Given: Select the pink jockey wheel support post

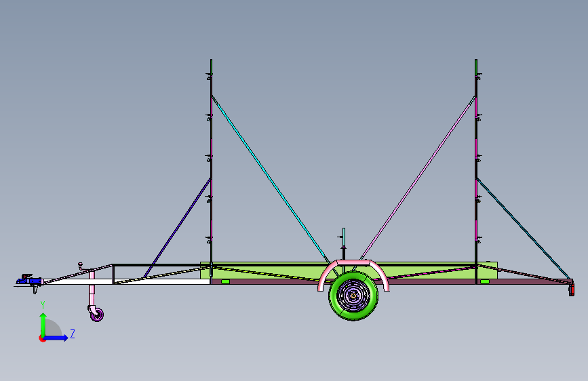Looking at the screenshot, I should pyautogui.click(x=92, y=289).
